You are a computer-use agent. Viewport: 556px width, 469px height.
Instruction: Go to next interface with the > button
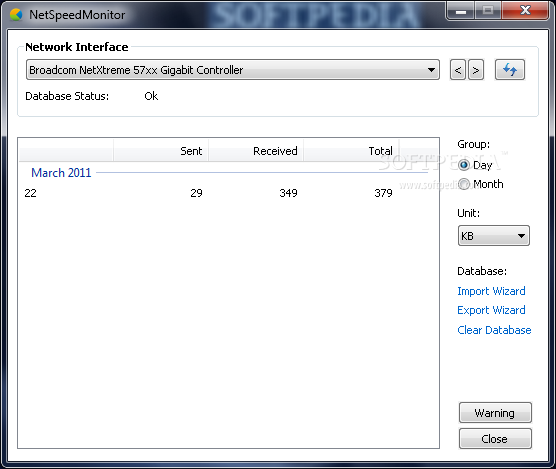(476, 70)
